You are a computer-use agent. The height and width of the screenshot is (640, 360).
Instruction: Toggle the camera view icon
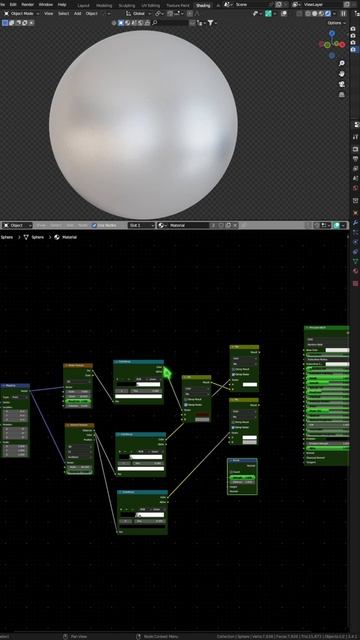coord(342,84)
